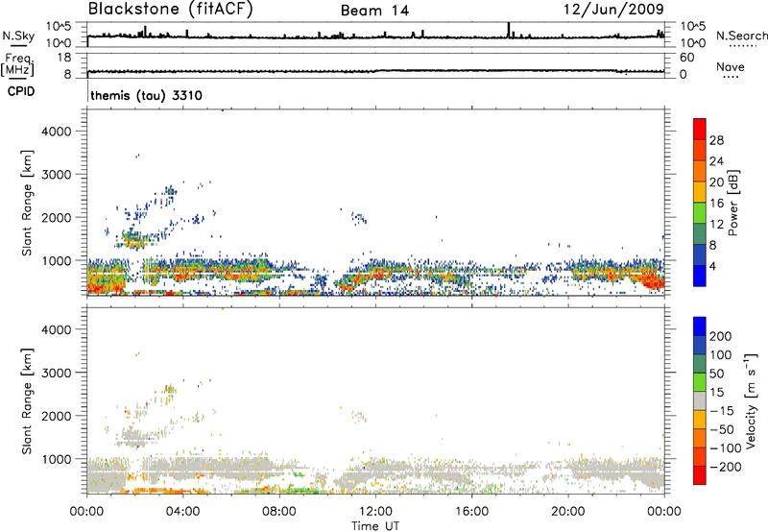Click the 'N.Sky' axis label
Screen dimensions: 768x532
point(18,36)
